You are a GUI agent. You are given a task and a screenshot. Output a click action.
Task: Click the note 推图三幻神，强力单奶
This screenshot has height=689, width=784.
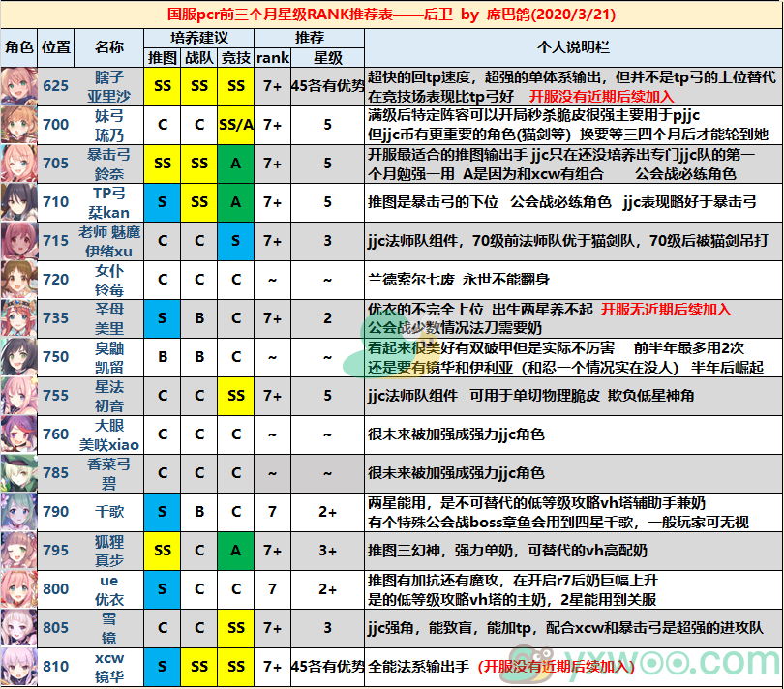point(507,551)
